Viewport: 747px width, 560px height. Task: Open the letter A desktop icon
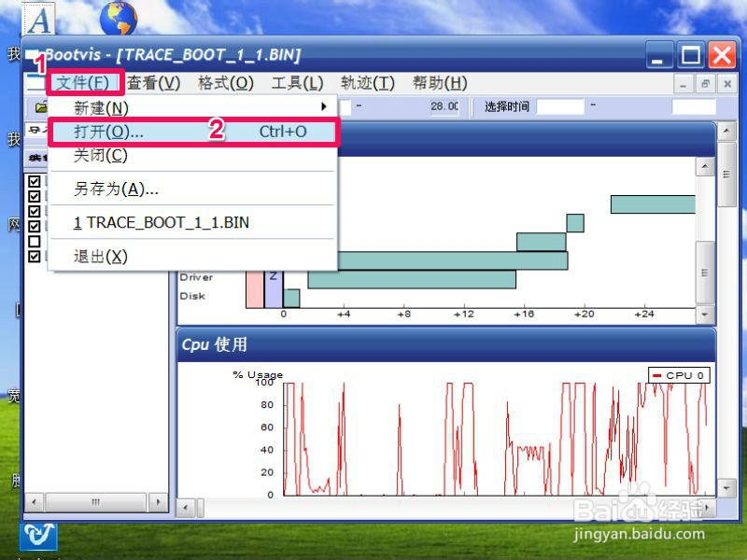(38, 19)
